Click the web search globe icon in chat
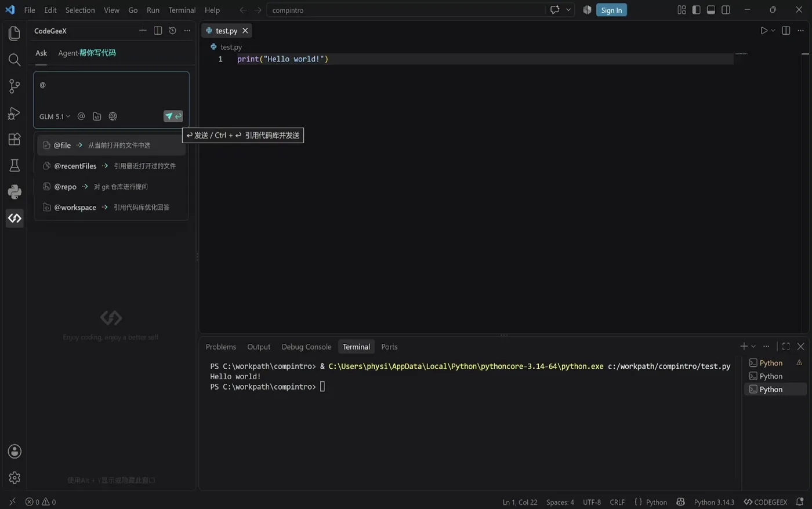 point(113,117)
